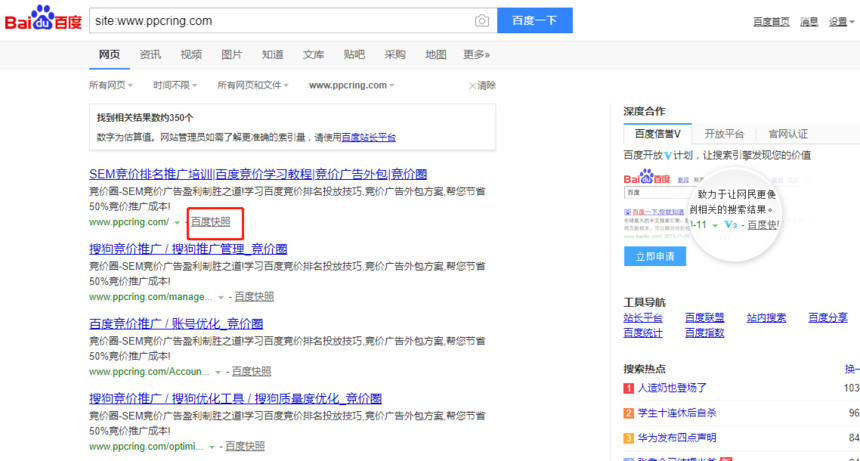The image size is (860, 461).
Task: Click the camera image-search icon
Action: coord(482,21)
